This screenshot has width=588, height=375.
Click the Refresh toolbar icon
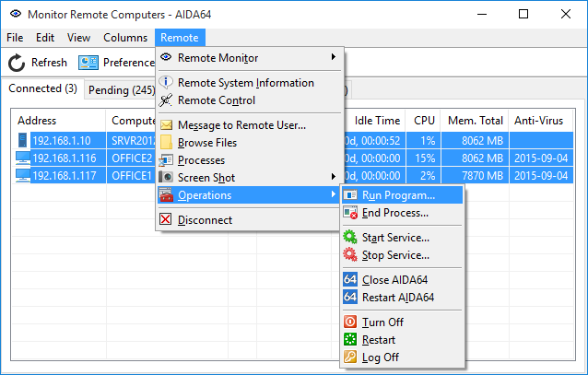pos(17,63)
